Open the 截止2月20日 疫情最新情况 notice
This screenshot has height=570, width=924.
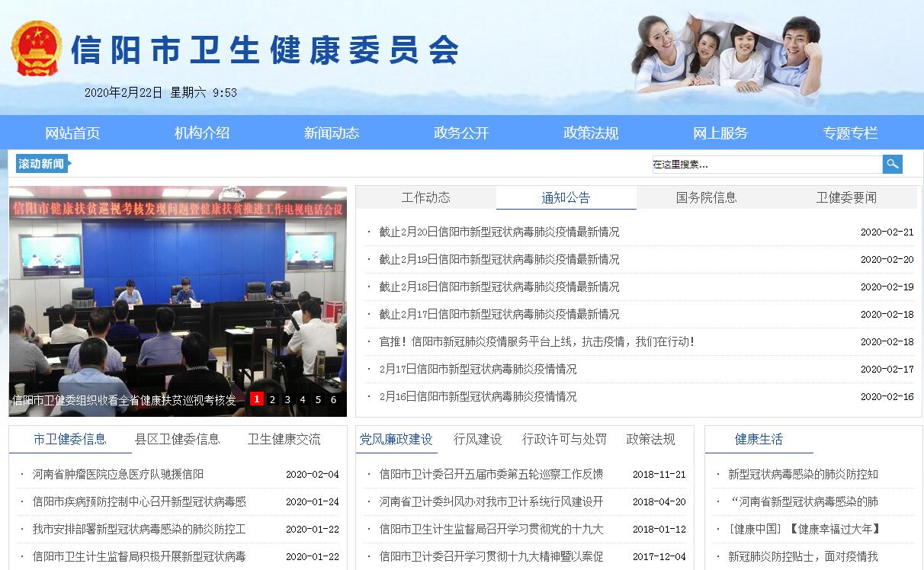pyautogui.click(x=499, y=232)
